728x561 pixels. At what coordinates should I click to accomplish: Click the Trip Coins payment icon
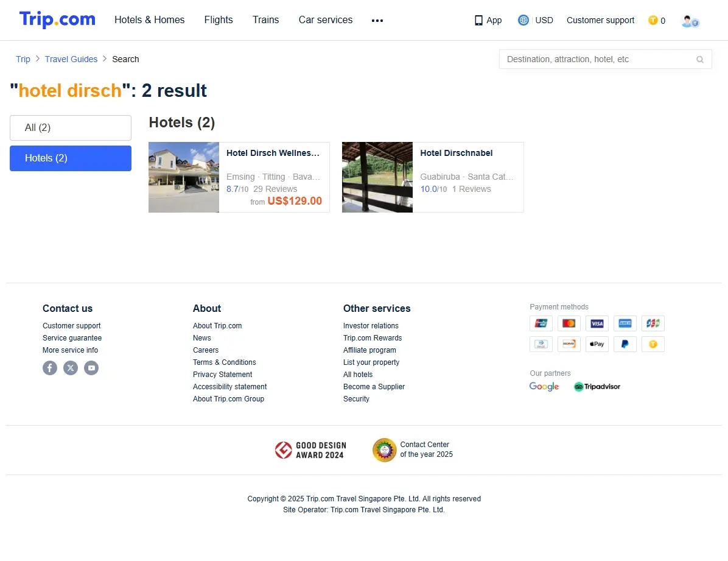653,344
